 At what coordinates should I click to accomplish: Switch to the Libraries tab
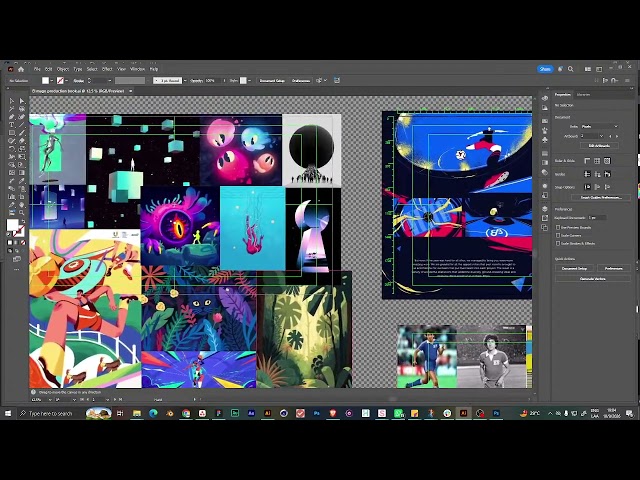[x=583, y=94]
